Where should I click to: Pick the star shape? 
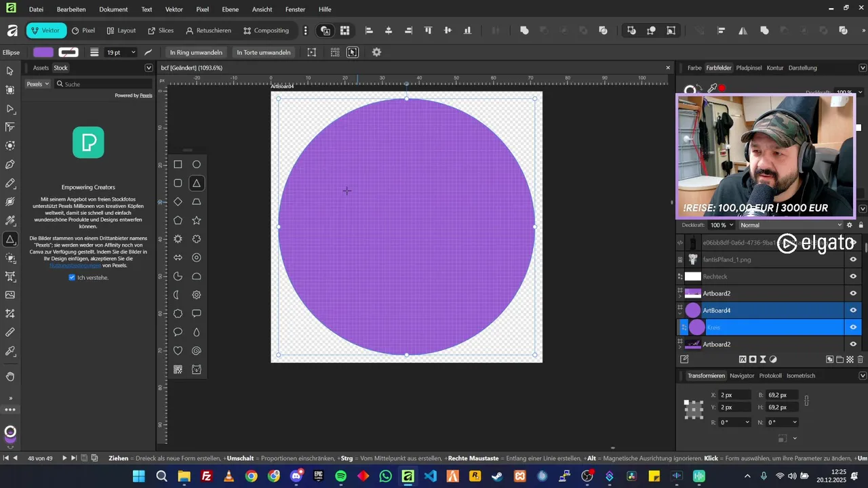(x=197, y=220)
